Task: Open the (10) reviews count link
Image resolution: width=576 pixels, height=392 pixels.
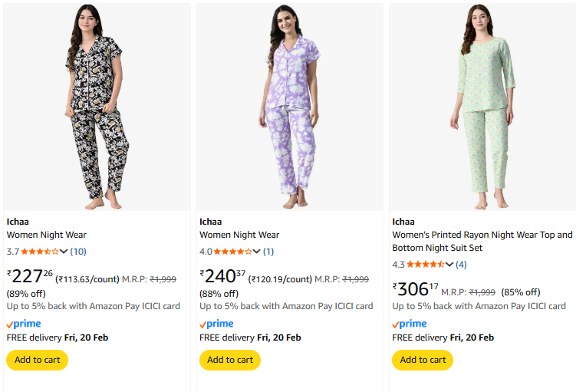Action: pyautogui.click(x=78, y=252)
